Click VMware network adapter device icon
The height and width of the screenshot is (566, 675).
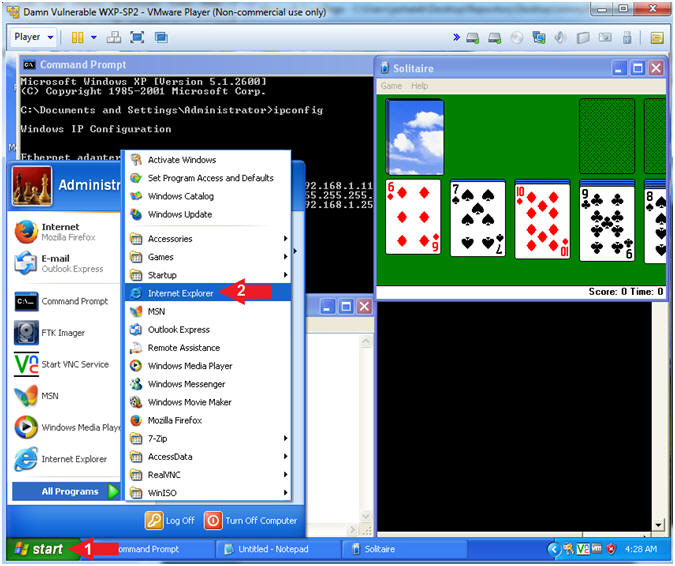tap(539, 37)
